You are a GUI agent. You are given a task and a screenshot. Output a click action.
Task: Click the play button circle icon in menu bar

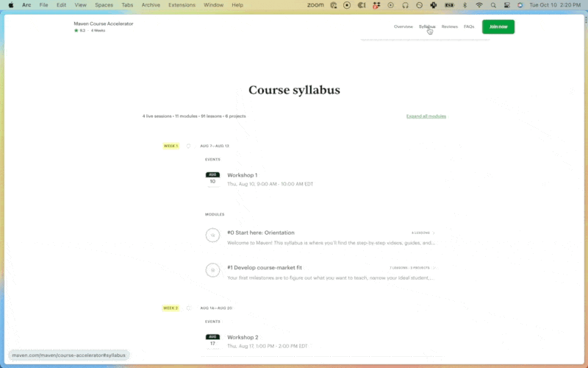point(390,5)
